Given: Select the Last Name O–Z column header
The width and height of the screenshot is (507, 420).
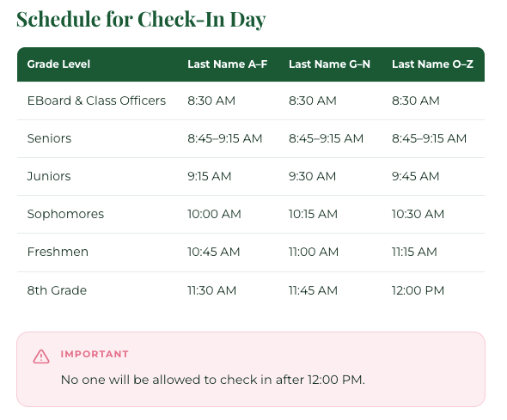Looking at the screenshot, I should tap(432, 64).
